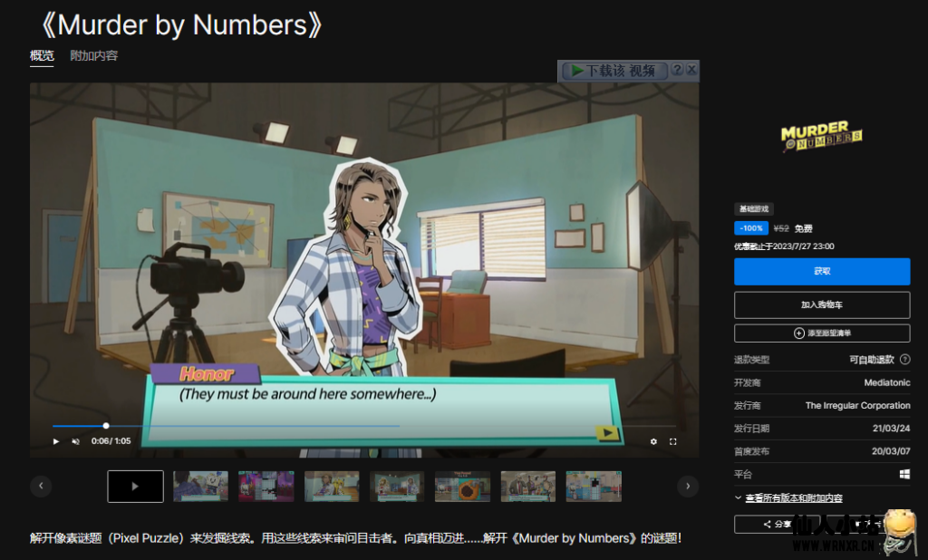The height and width of the screenshot is (560, 928).
Task: Add to wishlist with 添至愿望清单
Action: click(x=822, y=333)
